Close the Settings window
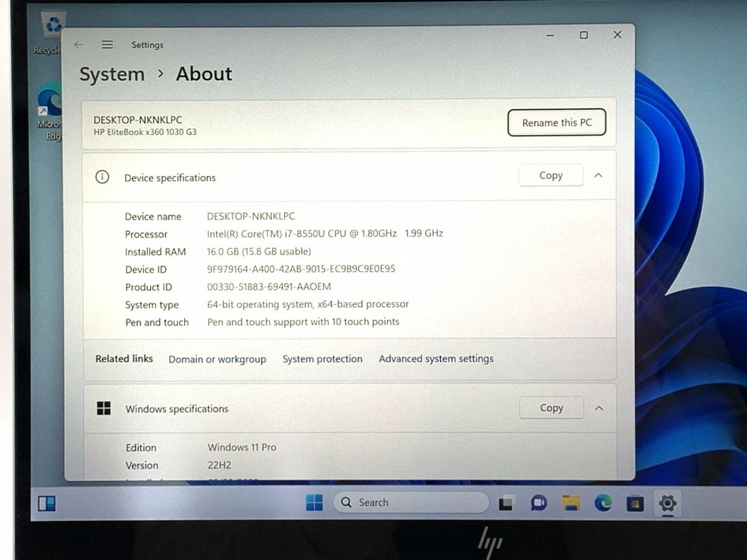Image resolution: width=747 pixels, height=560 pixels. [x=618, y=35]
